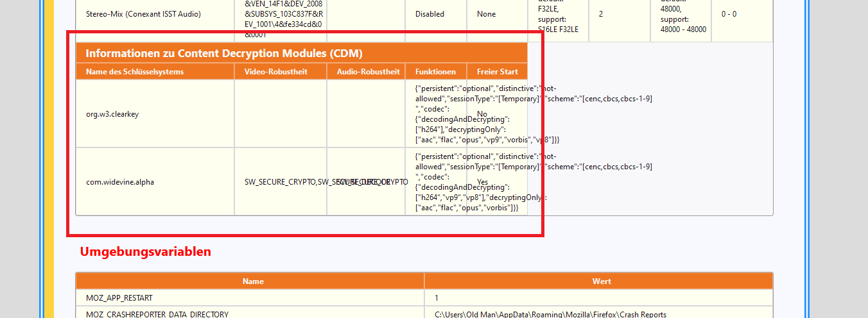Screen dimensions: 868x318
Task: Click the "None" cell in Stereo-Mix row
Action: point(486,14)
